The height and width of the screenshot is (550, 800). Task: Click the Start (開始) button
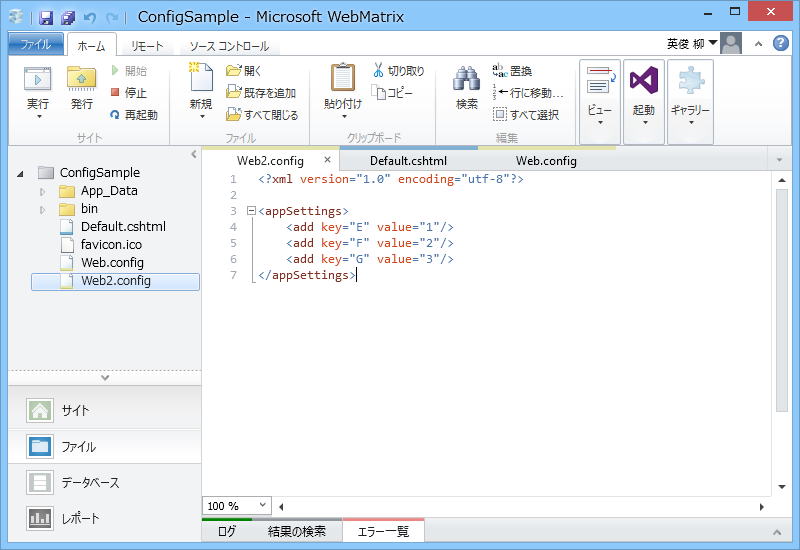click(x=129, y=70)
